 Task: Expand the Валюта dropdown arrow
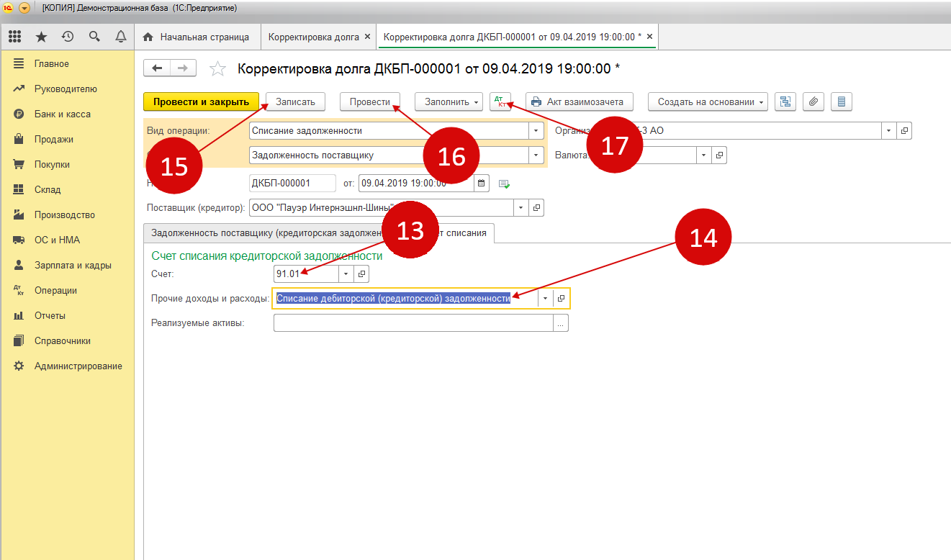[x=704, y=155]
